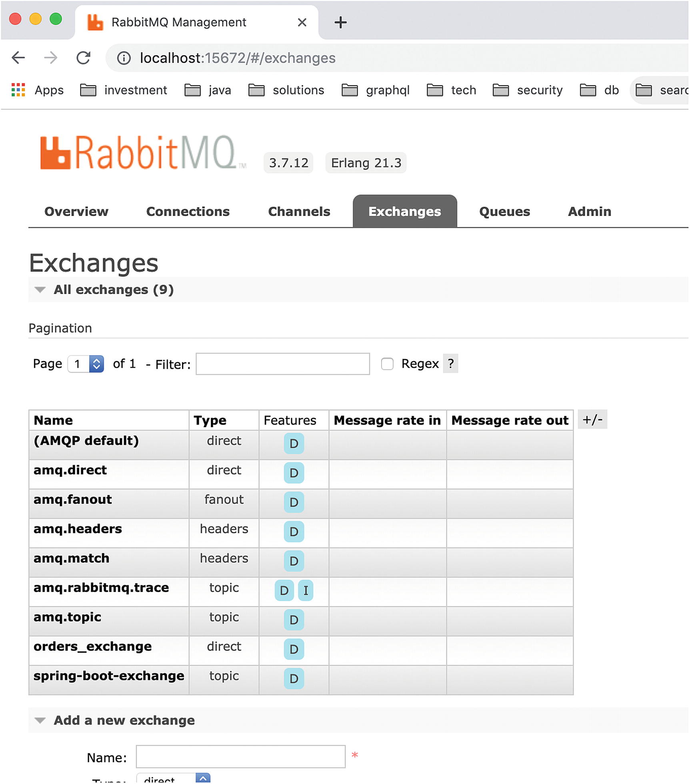This screenshot has width=690, height=784.
Task: Click the Erlang 21.3 badge
Action: tap(366, 163)
